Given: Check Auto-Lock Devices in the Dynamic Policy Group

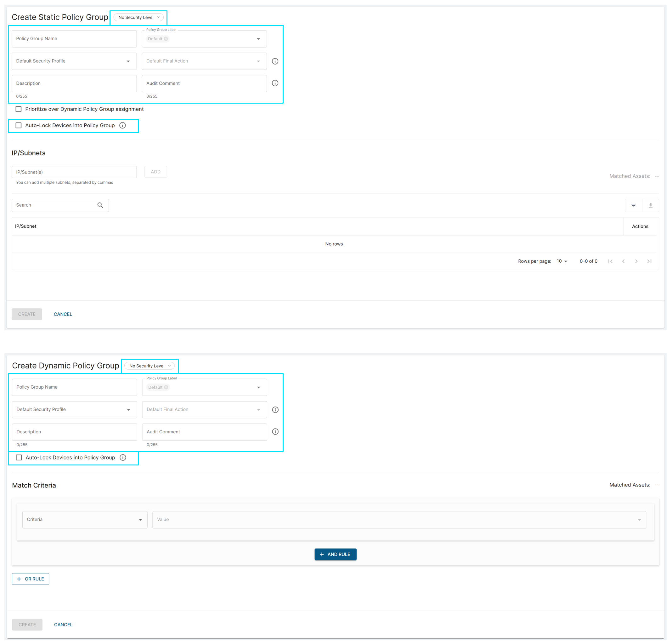Looking at the screenshot, I should point(19,457).
